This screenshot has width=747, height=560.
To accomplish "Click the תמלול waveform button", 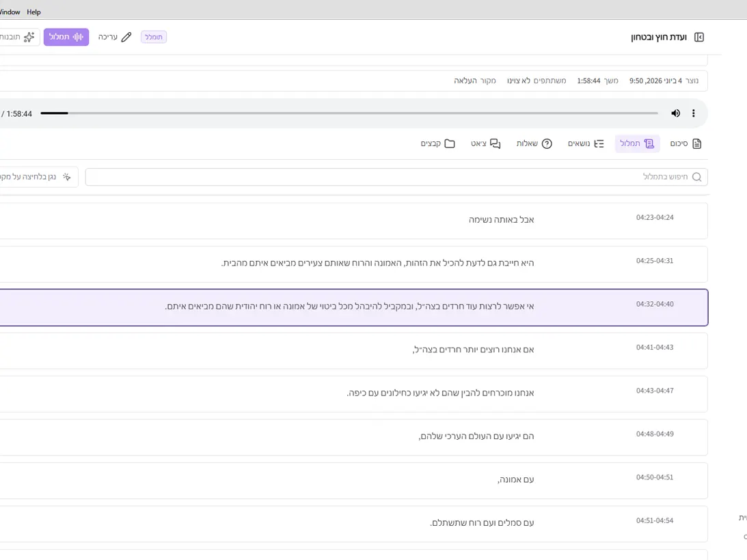I will (66, 37).
